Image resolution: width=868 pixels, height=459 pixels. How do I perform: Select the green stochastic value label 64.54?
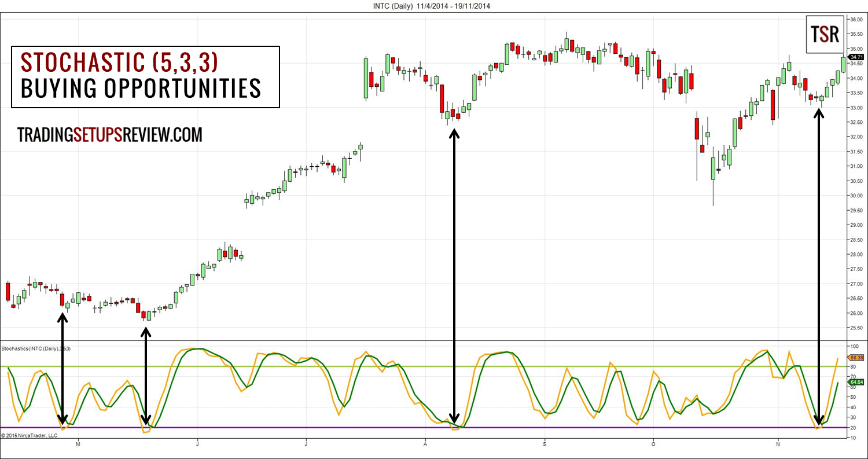(856, 382)
